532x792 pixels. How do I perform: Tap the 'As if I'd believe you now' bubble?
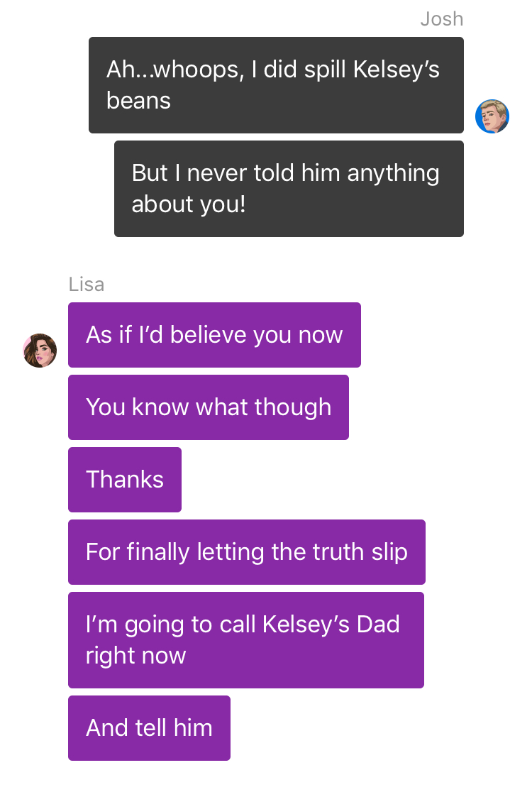point(214,335)
